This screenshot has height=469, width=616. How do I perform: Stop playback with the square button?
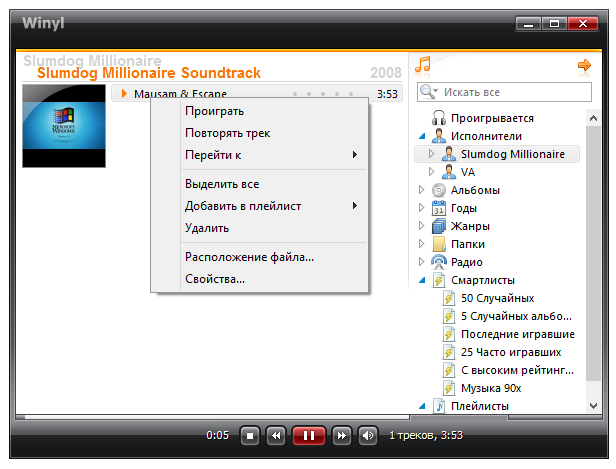tap(250, 435)
